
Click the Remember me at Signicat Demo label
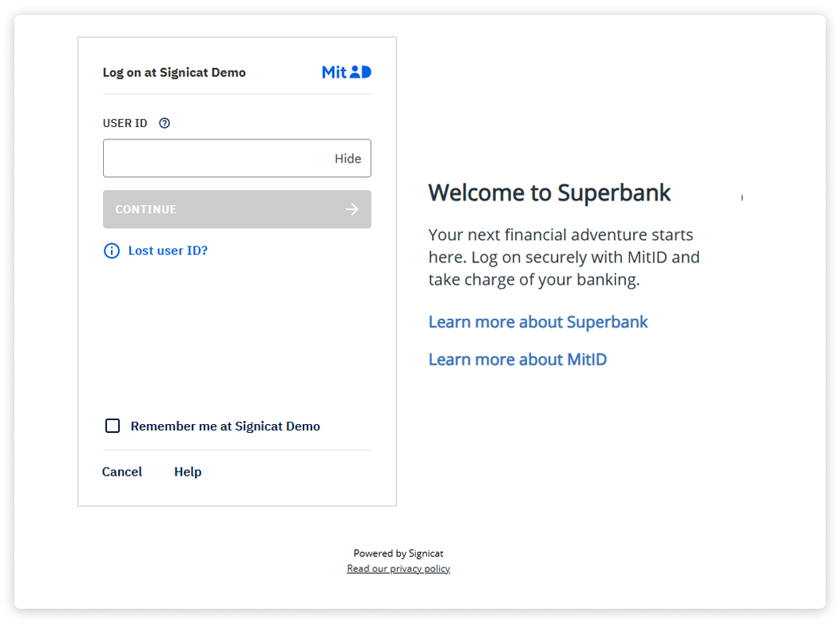click(225, 426)
